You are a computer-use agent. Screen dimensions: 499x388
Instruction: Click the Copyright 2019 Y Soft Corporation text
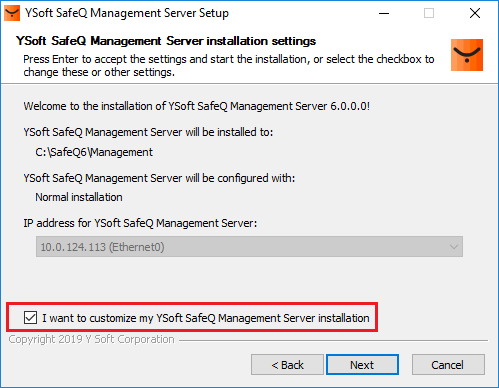(x=92, y=339)
